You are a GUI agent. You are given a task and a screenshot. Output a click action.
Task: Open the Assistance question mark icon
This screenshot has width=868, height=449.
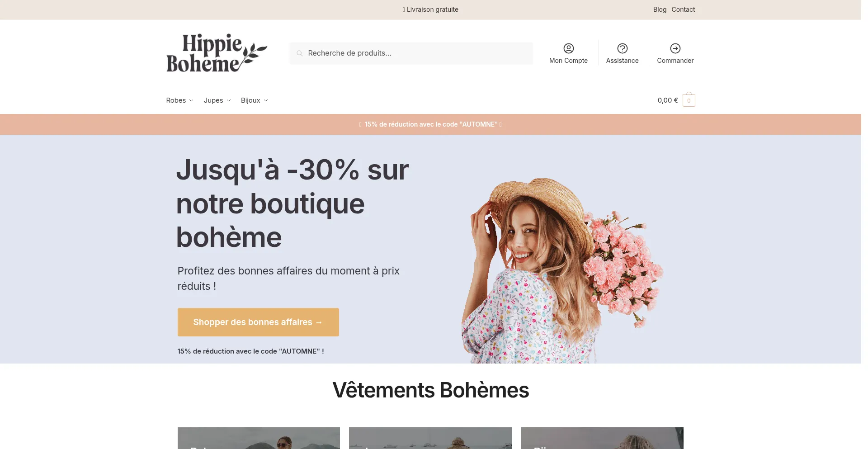click(622, 48)
